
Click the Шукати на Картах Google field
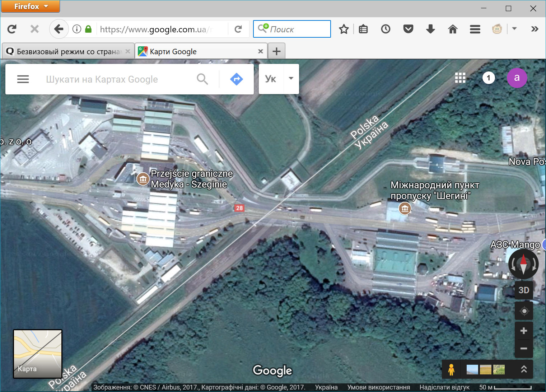(x=115, y=79)
